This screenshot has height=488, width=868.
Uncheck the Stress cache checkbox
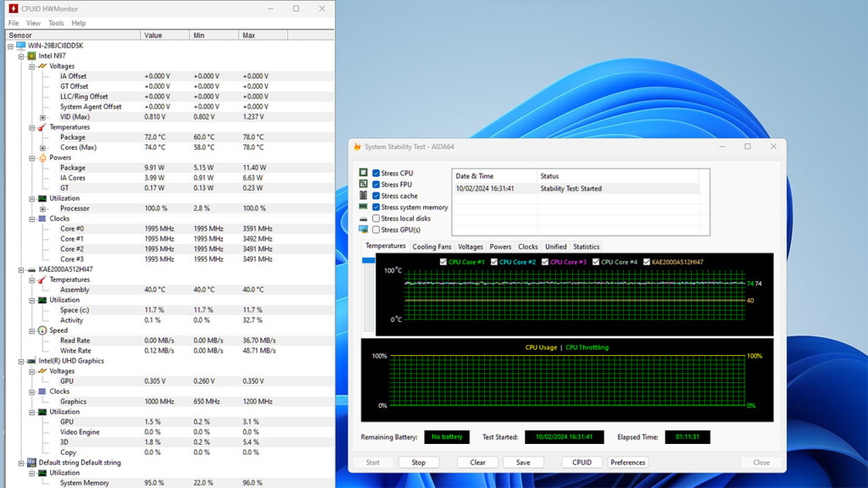coord(376,196)
